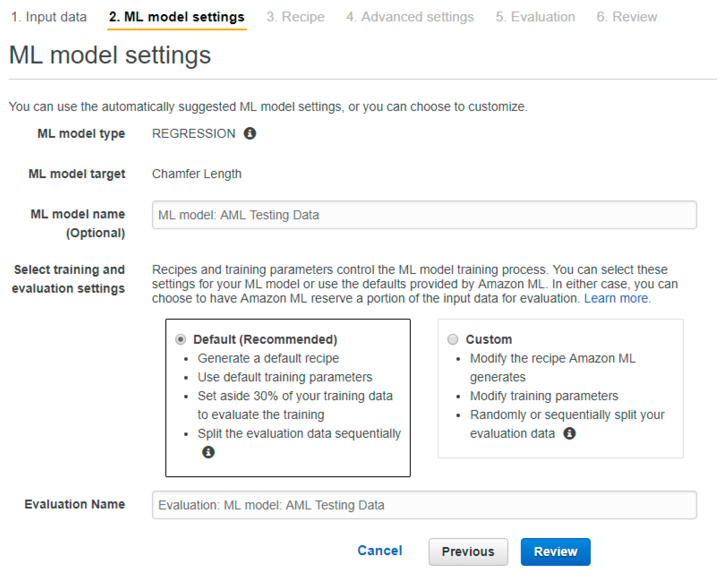Viewport: 728px width, 575px height.
Task: Click the Evaluation Name input field
Action: pyautogui.click(x=424, y=505)
